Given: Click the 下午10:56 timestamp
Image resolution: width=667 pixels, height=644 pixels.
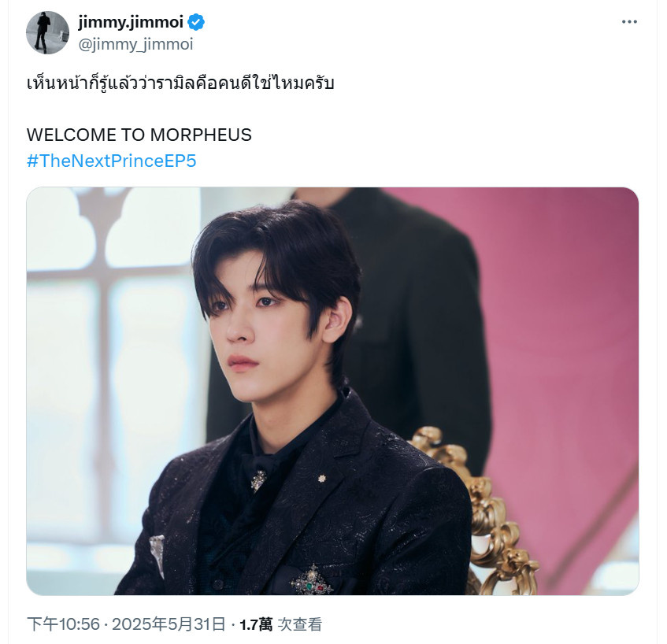Looking at the screenshot, I should point(63,624).
